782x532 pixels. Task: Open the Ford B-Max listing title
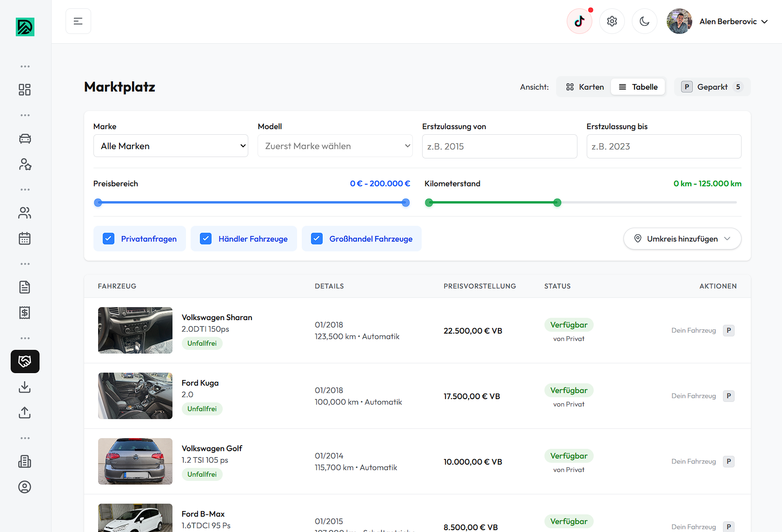tap(203, 514)
